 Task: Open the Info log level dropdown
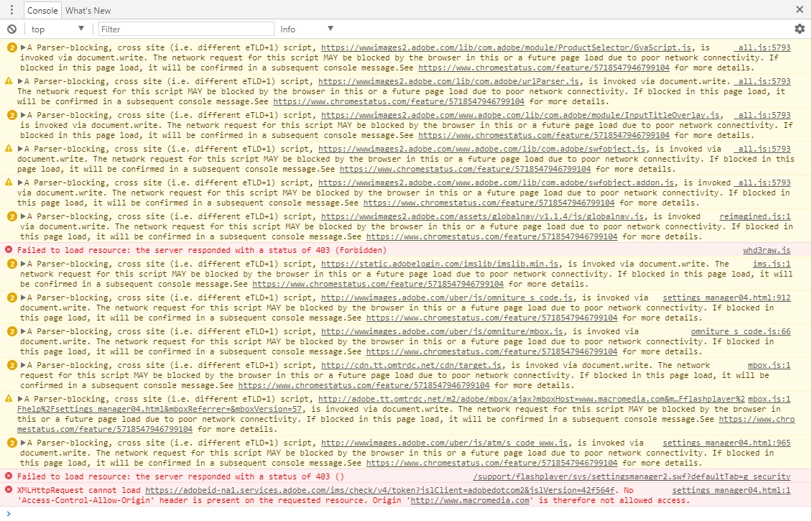tap(307, 29)
